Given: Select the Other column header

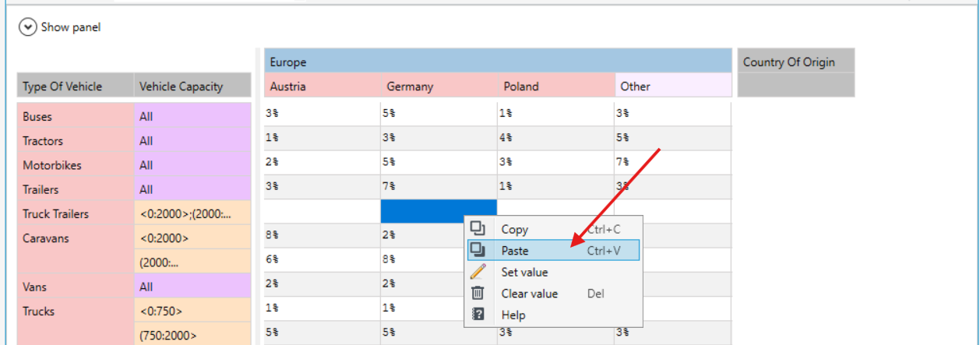Looking at the screenshot, I should pyautogui.click(x=674, y=86).
